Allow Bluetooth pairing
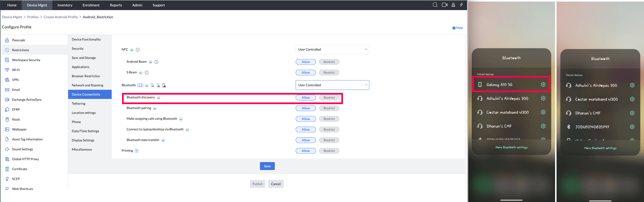This screenshot has height=202, width=644. click(305, 108)
